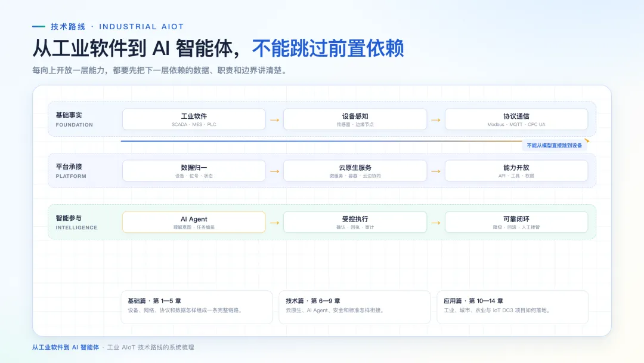The image size is (644, 363).
Task: Click the 工业软件 SCADA MES PLC card
Action: click(x=194, y=119)
